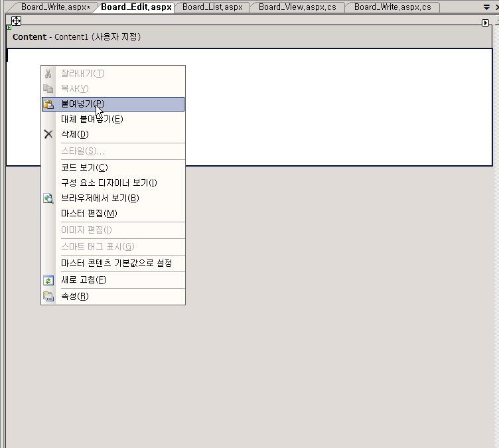Screen dimensions: 499x448
Task: Choose 대체 붙여넣기(E) from menu
Action: pos(113,119)
